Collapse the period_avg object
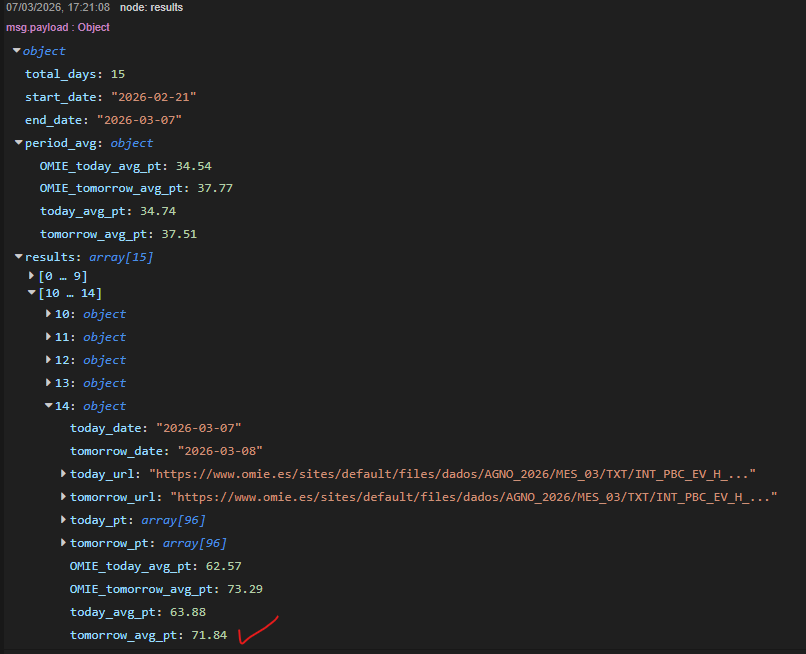Screen dimensions: 806x654 point(18,143)
